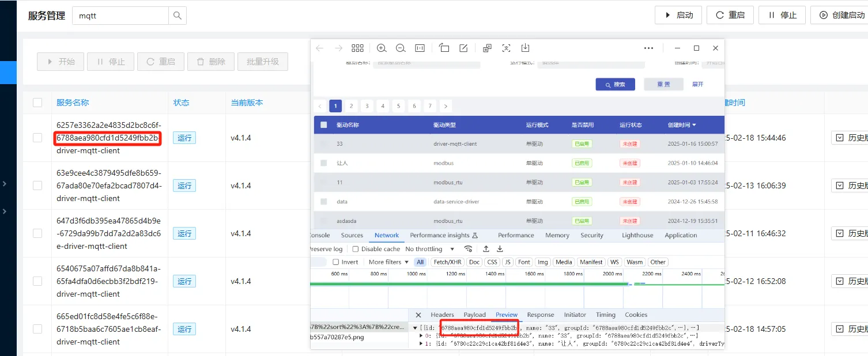Click the 重启 button at top right

point(730,15)
